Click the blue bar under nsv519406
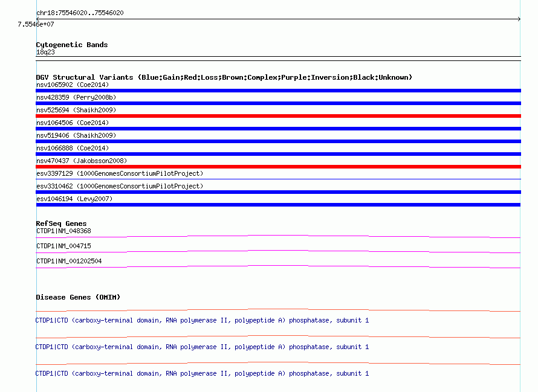The width and height of the screenshot is (538, 392). point(278,141)
